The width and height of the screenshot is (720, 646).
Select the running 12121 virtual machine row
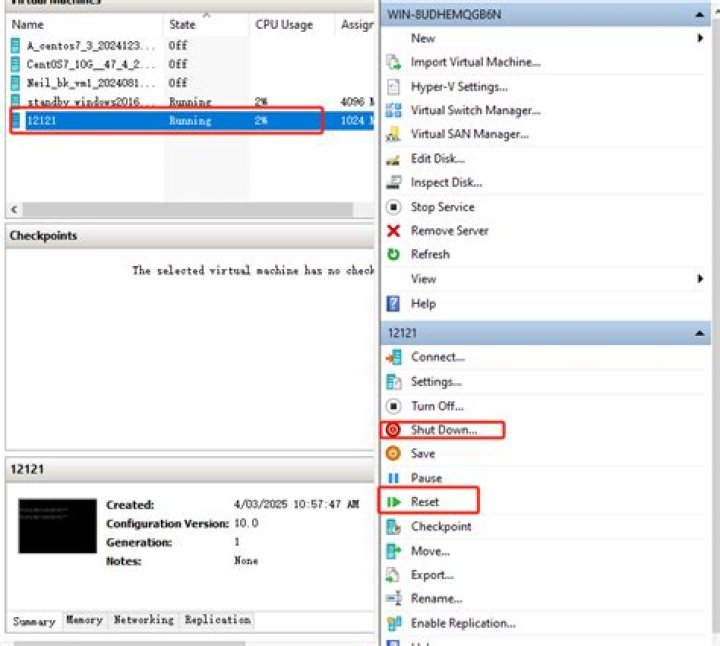(x=191, y=121)
